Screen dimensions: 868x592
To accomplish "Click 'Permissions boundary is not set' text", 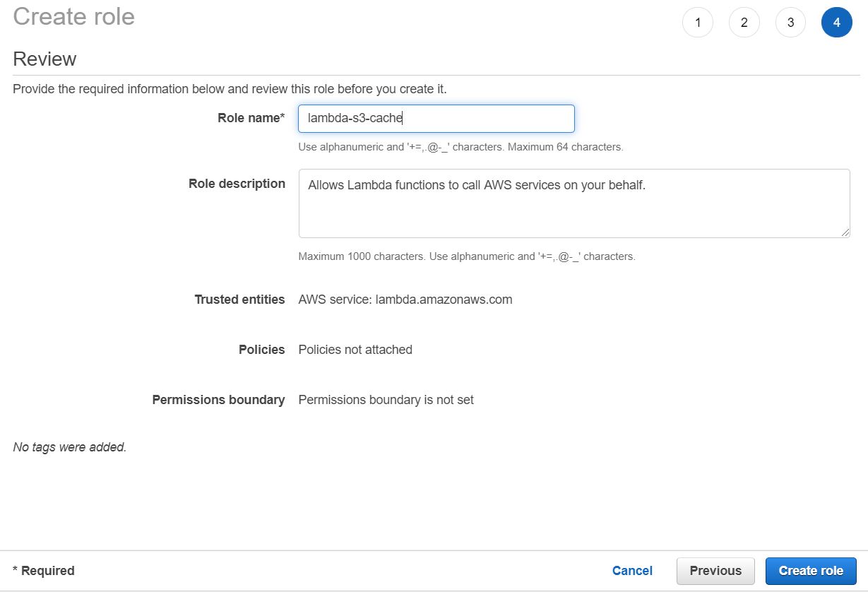I will click(x=386, y=400).
